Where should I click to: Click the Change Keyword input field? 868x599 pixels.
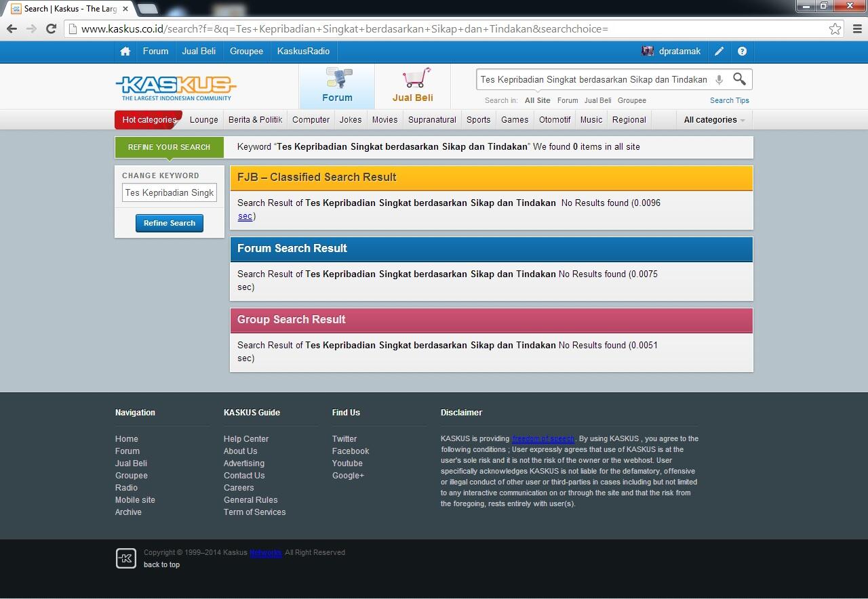pos(170,192)
